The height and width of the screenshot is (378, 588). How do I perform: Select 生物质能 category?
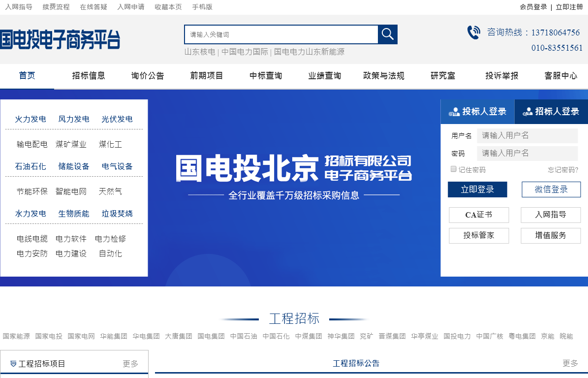pos(74,214)
